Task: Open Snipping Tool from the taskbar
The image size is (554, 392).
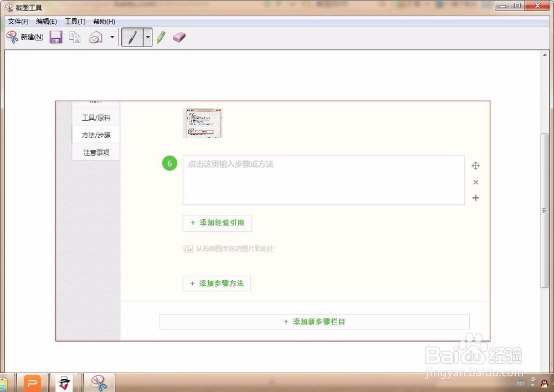Action: [x=99, y=382]
